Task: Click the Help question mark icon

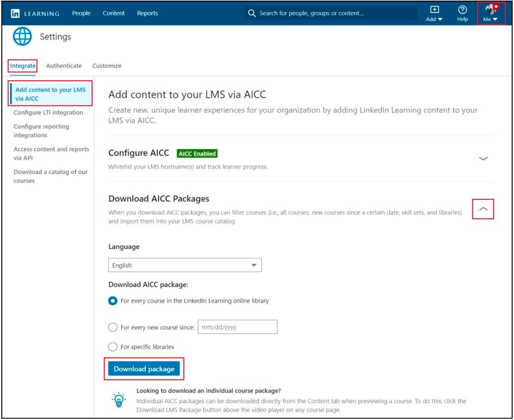Action: click(x=462, y=10)
